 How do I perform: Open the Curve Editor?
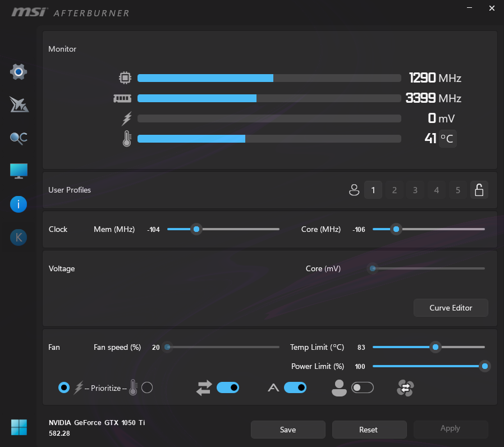click(451, 308)
